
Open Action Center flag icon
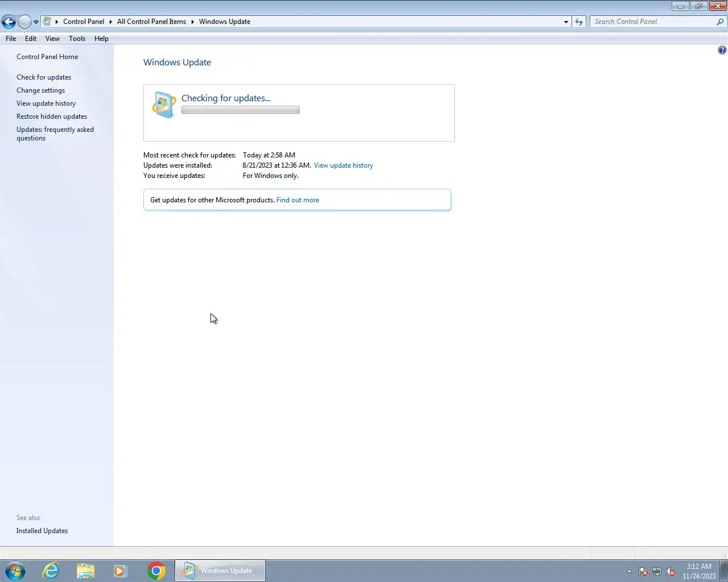pyautogui.click(x=643, y=571)
